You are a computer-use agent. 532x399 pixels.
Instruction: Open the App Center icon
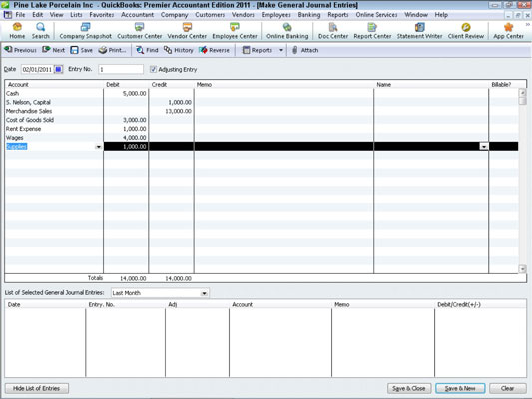[x=508, y=27]
